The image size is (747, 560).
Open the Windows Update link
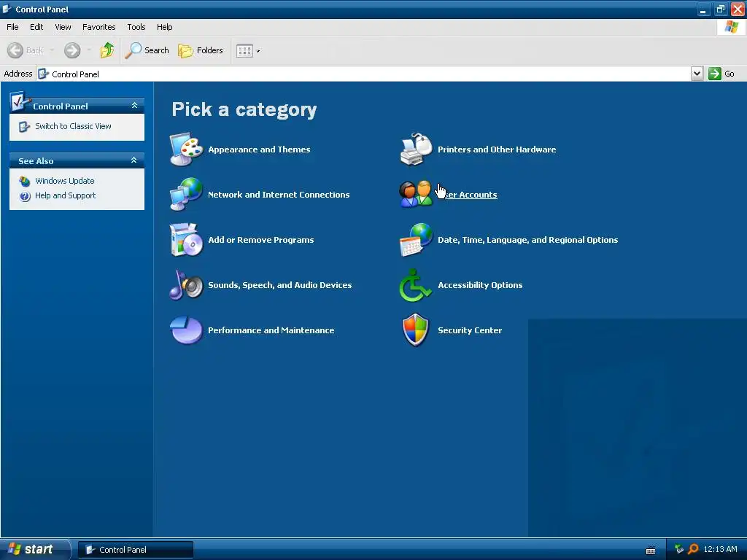pos(65,181)
